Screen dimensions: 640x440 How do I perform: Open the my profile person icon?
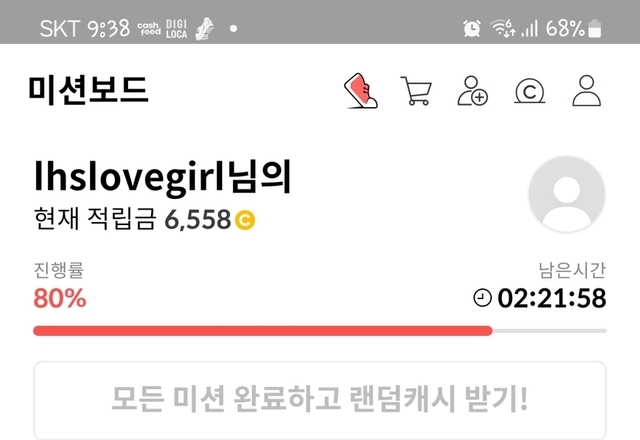(587, 91)
